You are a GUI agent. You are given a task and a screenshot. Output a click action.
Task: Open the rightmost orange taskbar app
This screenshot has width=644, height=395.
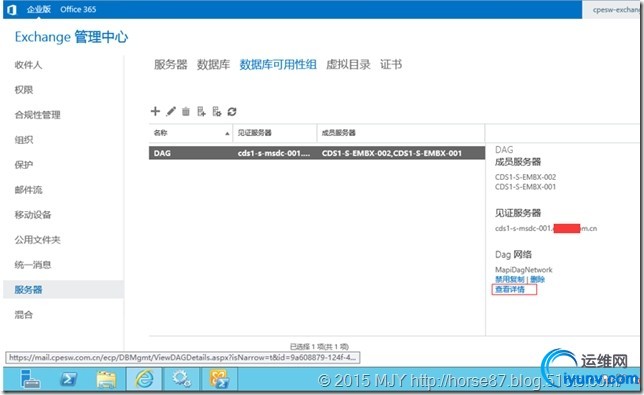pos(219,379)
